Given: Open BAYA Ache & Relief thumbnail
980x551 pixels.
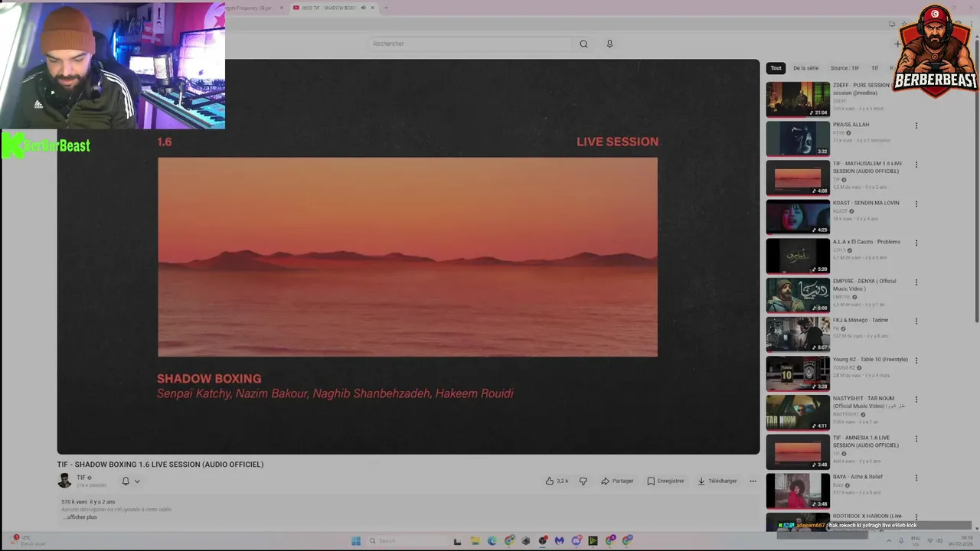Looking at the screenshot, I should click(798, 491).
